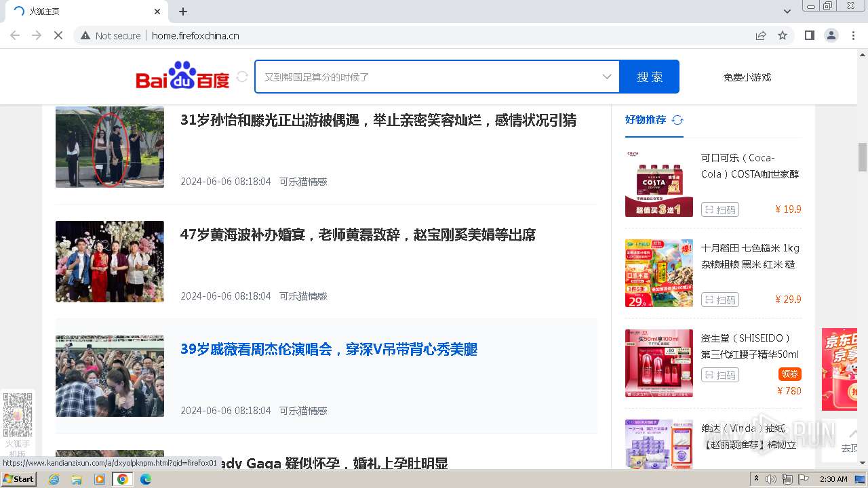Toggle the browser side panel

pos(810,35)
